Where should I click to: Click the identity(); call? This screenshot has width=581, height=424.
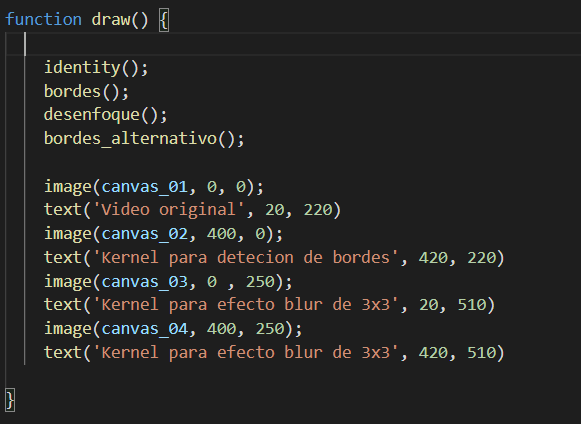tap(96, 67)
